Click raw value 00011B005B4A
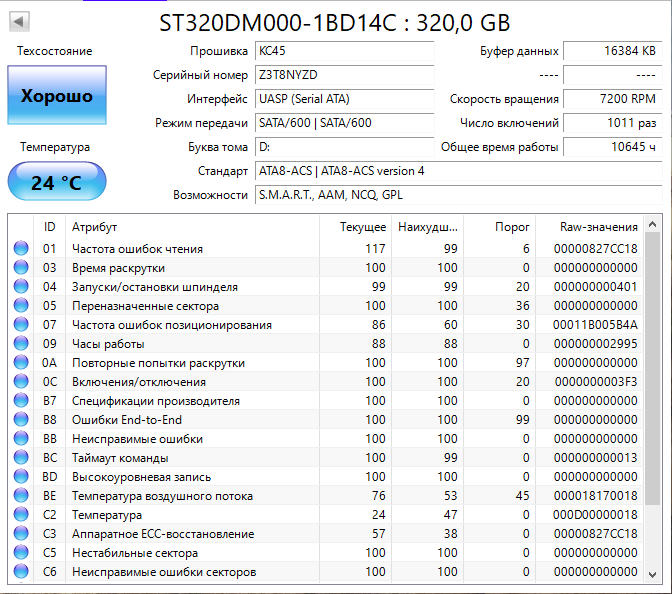This screenshot has height=594, width=672. (x=595, y=325)
